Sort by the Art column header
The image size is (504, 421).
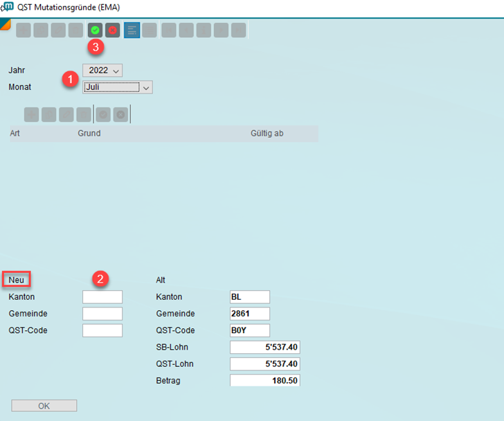[15, 133]
